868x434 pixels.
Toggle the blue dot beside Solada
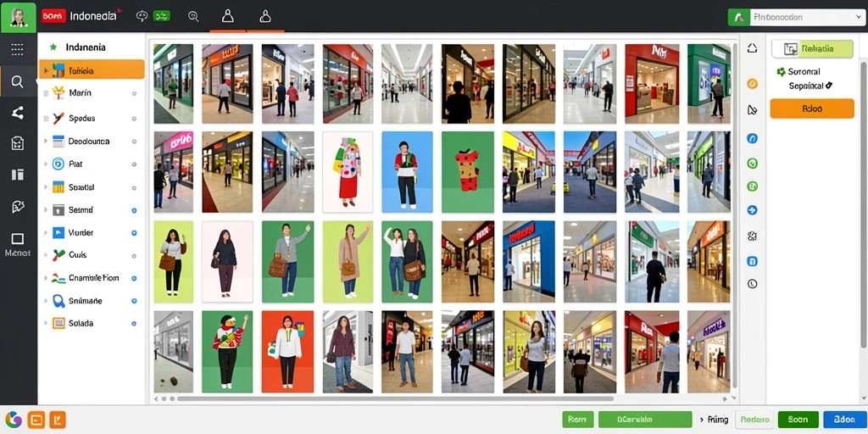[134, 323]
